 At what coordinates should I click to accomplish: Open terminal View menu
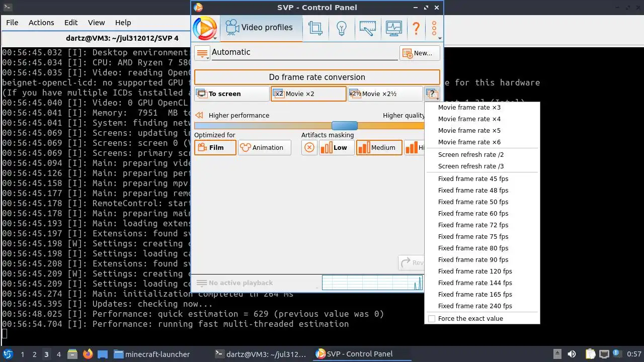[96, 23]
